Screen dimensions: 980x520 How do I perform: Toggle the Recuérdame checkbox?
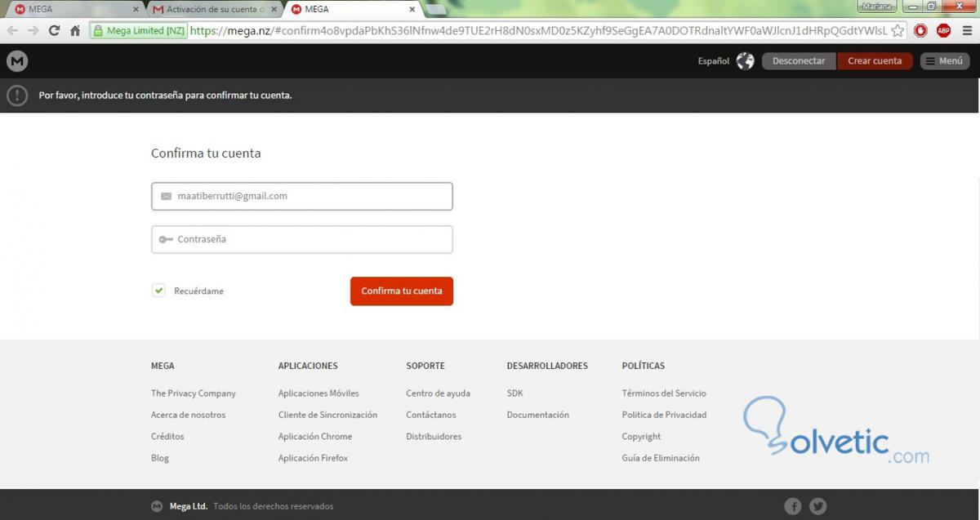point(158,291)
